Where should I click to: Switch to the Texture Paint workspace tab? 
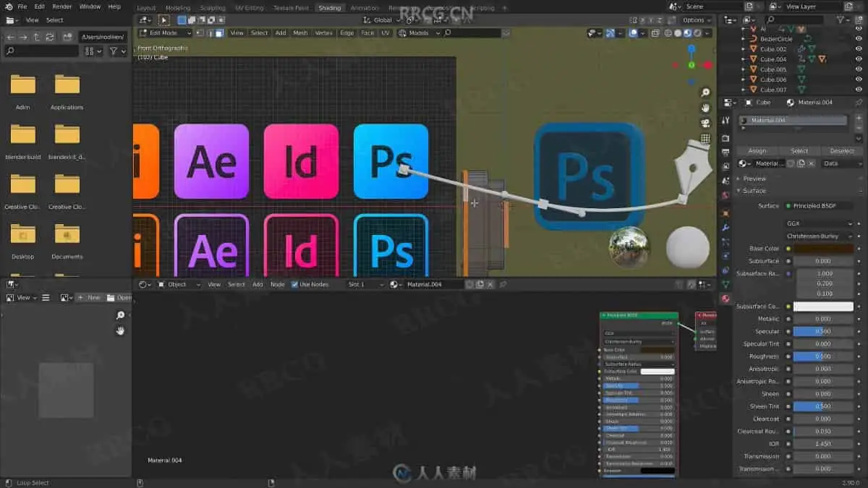pyautogui.click(x=292, y=8)
